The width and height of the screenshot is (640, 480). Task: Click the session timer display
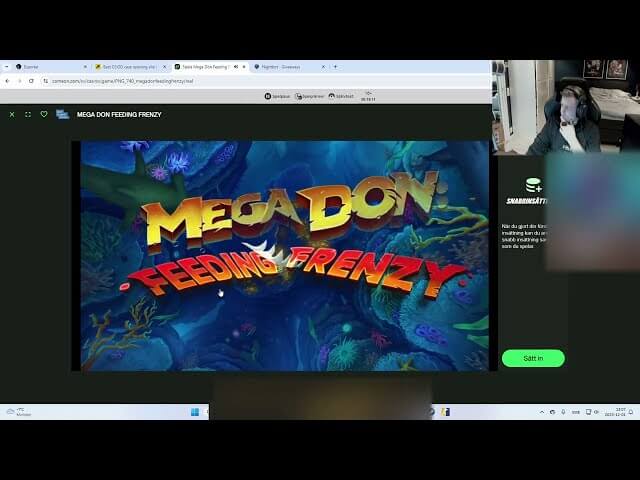click(368, 96)
